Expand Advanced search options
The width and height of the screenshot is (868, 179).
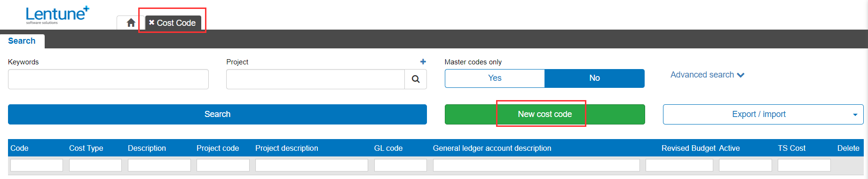(x=707, y=75)
